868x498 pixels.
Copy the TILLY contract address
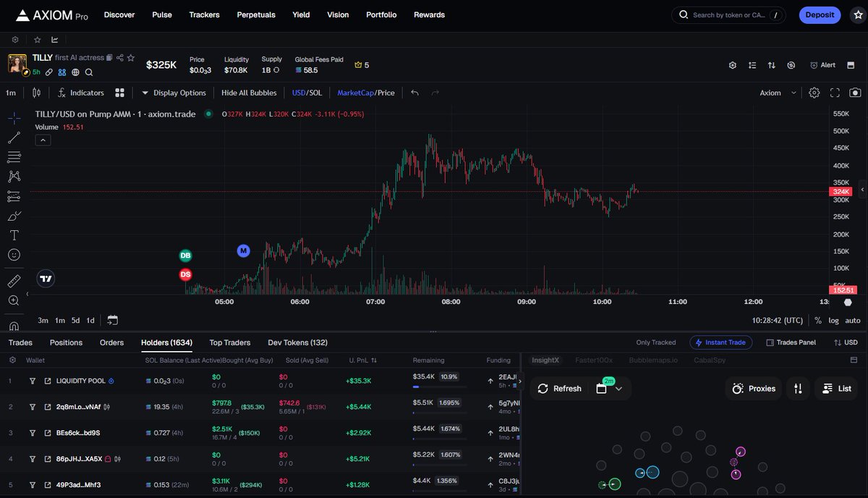coord(109,57)
